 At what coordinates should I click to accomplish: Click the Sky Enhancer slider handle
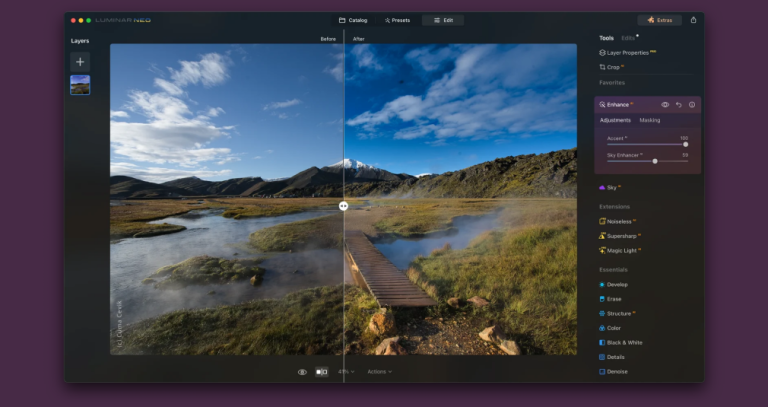pos(655,161)
